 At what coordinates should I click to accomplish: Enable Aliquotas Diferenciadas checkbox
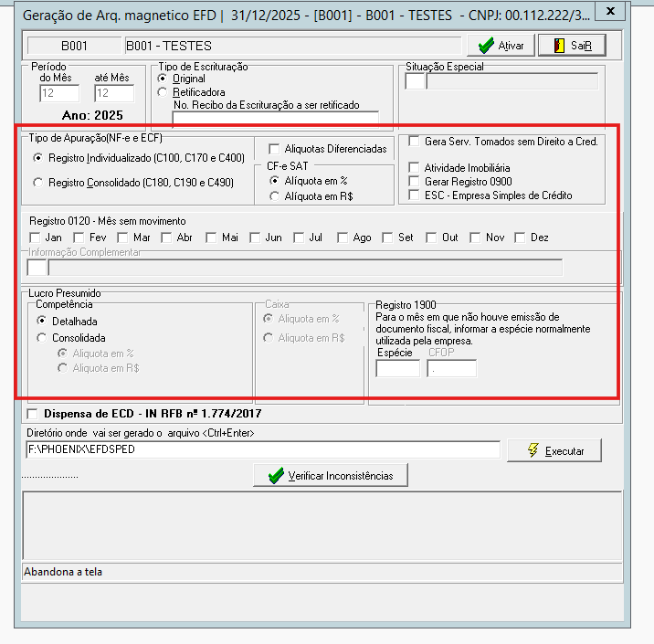pyautogui.click(x=274, y=149)
